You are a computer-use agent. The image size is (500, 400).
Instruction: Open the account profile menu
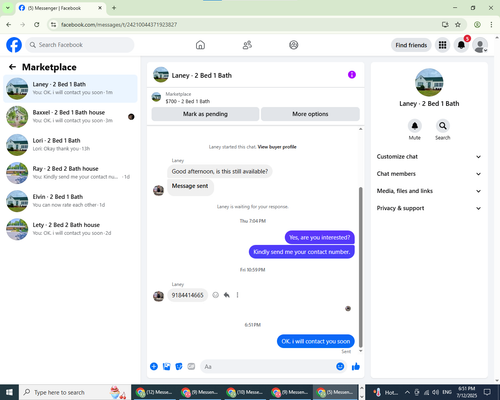click(x=480, y=45)
